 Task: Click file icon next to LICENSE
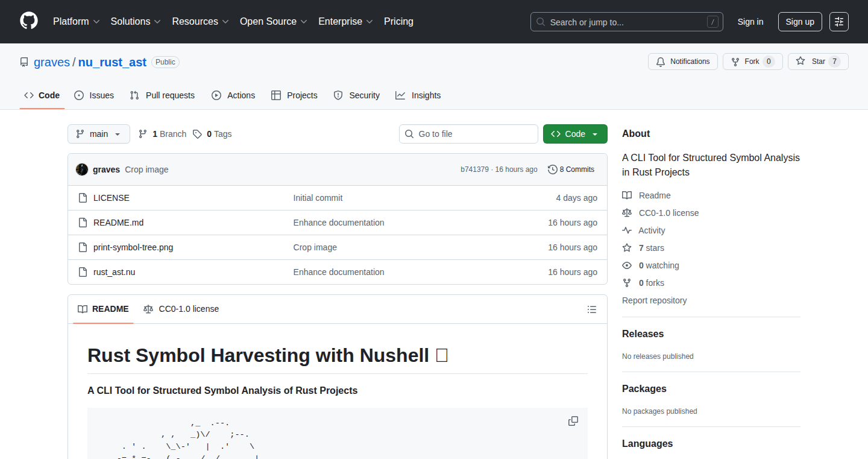pos(83,198)
